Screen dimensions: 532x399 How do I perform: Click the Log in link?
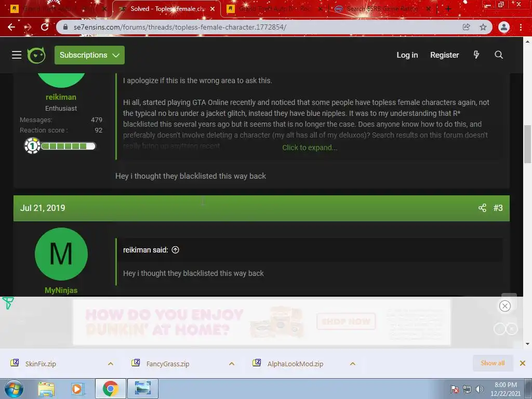pos(407,55)
